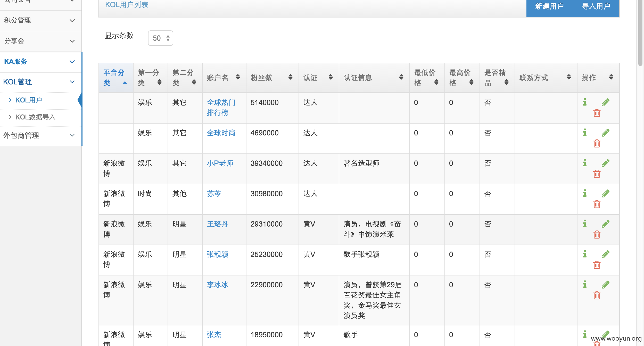The width and height of the screenshot is (644, 346).
Task: Collapse the KOL管理 sidebar section
Action: click(x=41, y=82)
